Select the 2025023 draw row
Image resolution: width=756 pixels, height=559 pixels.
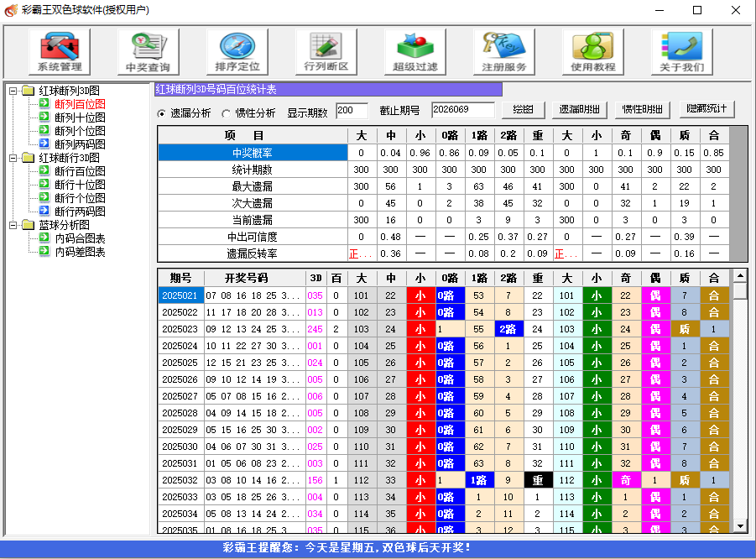(x=443, y=329)
